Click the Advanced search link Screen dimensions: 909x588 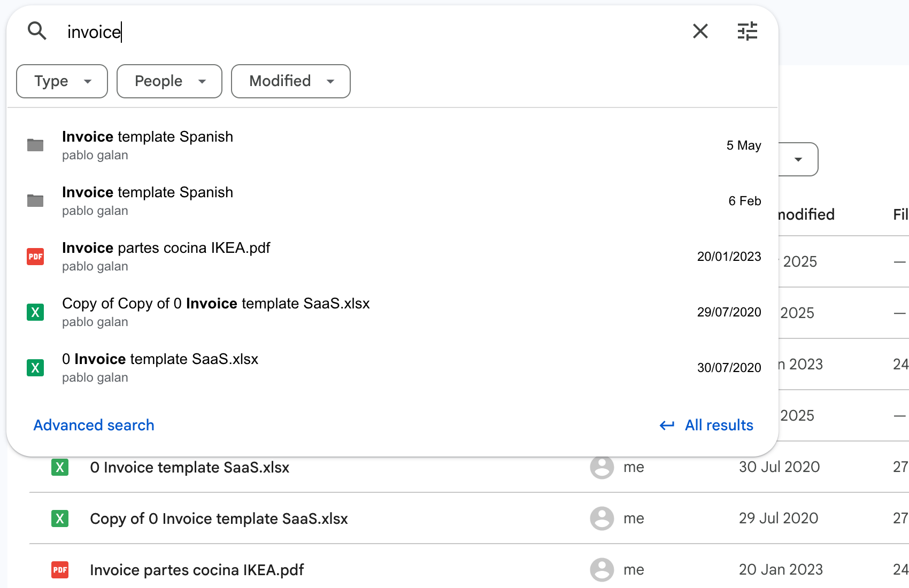[x=94, y=425]
